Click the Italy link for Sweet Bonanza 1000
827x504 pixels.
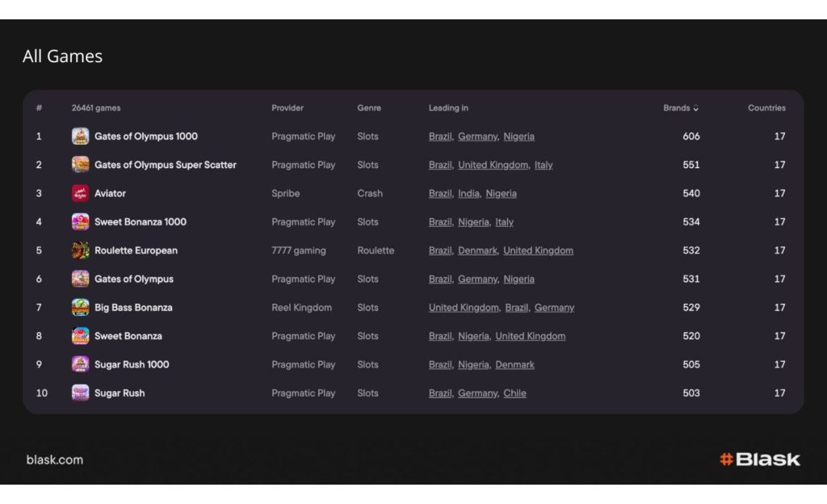pyautogui.click(x=504, y=222)
